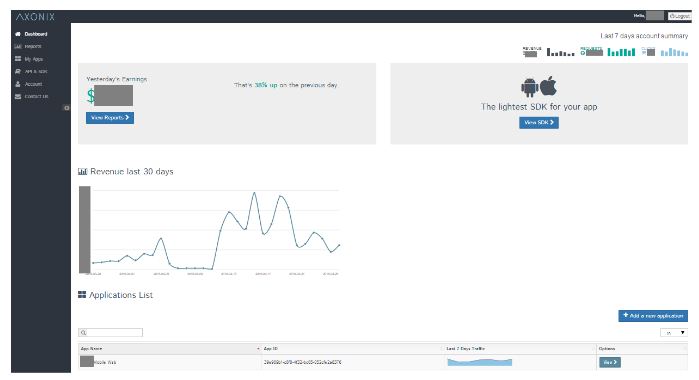Focus the applications search field
This screenshot has height=380, width=699.
click(111, 332)
